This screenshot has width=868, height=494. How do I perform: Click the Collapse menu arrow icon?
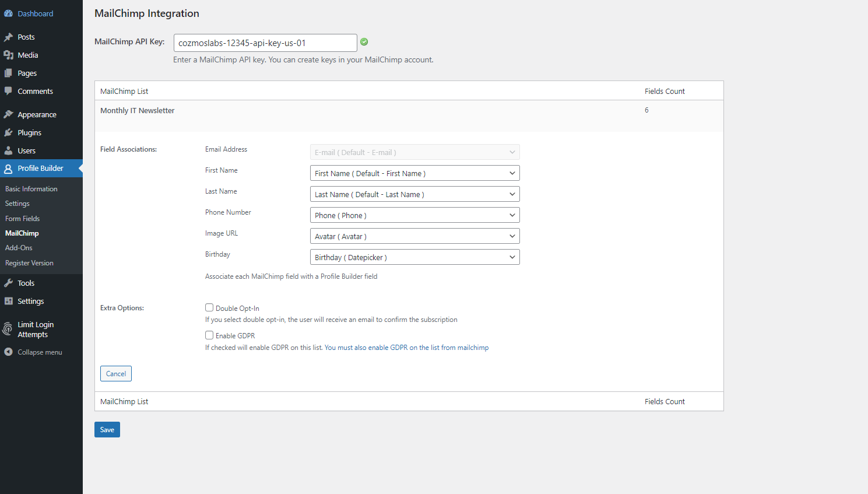(8, 352)
